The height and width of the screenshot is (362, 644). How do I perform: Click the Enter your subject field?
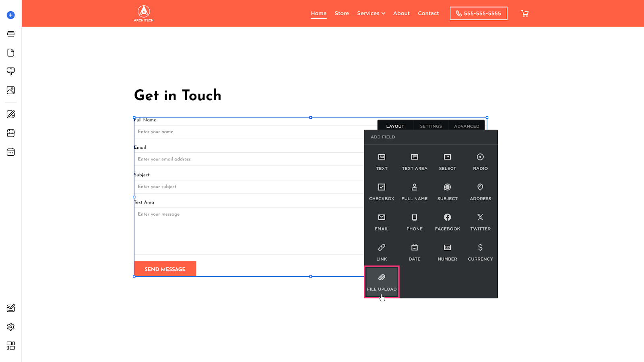pyautogui.click(x=249, y=187)
